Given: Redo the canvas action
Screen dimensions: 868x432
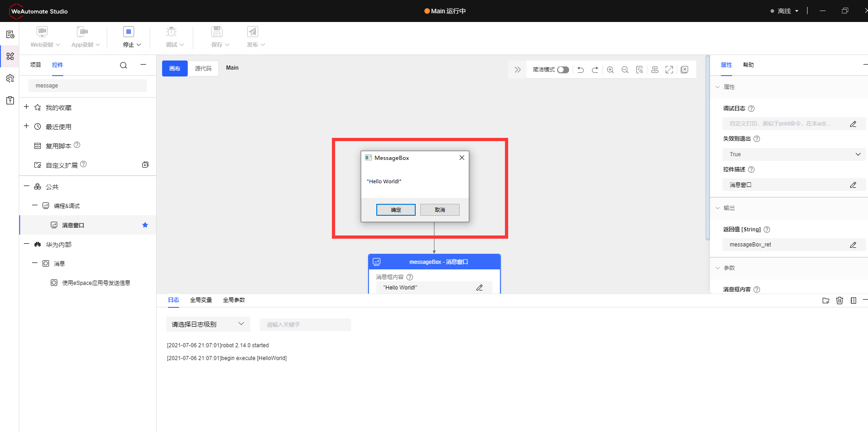Looking at the screenshot, I should (x=595, y=70).
